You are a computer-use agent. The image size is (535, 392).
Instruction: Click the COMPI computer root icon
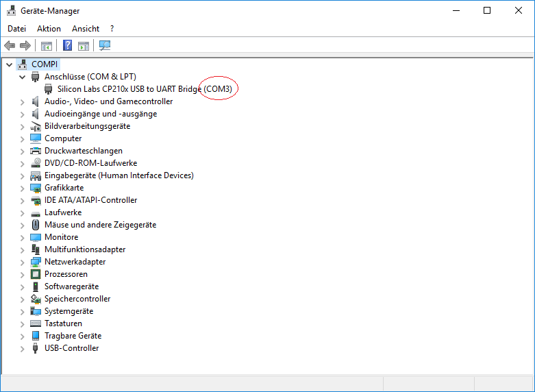(x=23, y=64)
